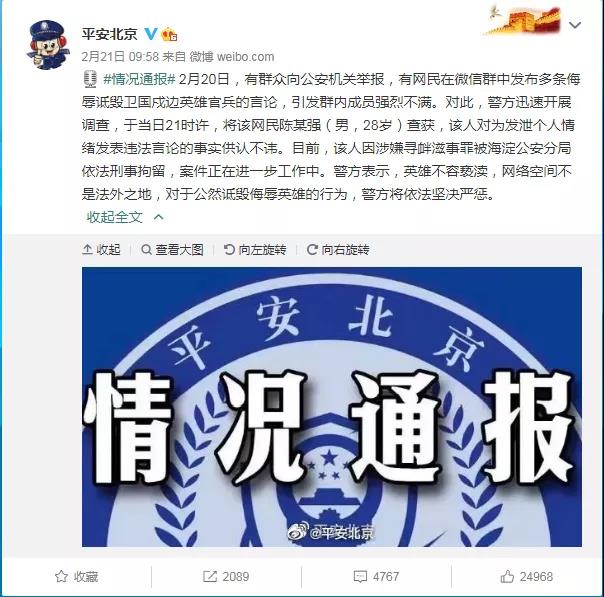This screenshot has width=604, height=597.
Task: Rotate the image right with 向右旋转
Action: click(x=338, y=250)
